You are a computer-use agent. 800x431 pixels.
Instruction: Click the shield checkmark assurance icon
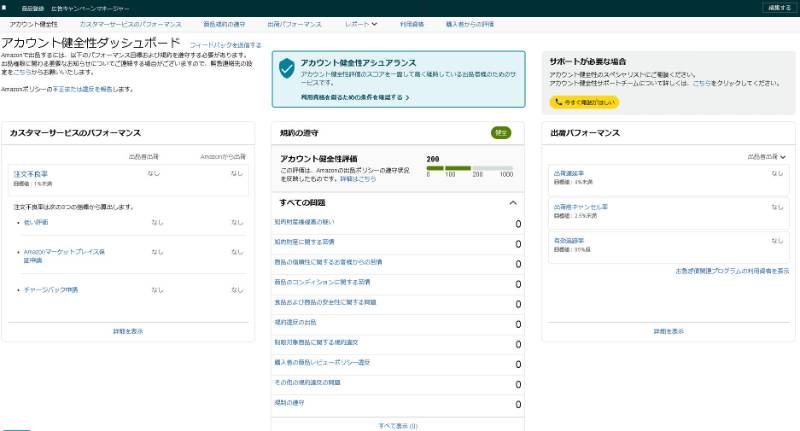(x=287, y=68)
